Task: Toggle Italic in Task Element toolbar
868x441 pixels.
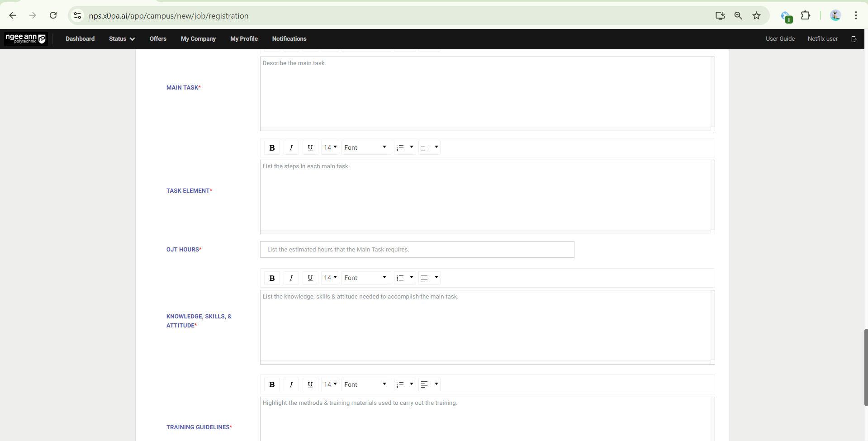Action: coord(291,148)
